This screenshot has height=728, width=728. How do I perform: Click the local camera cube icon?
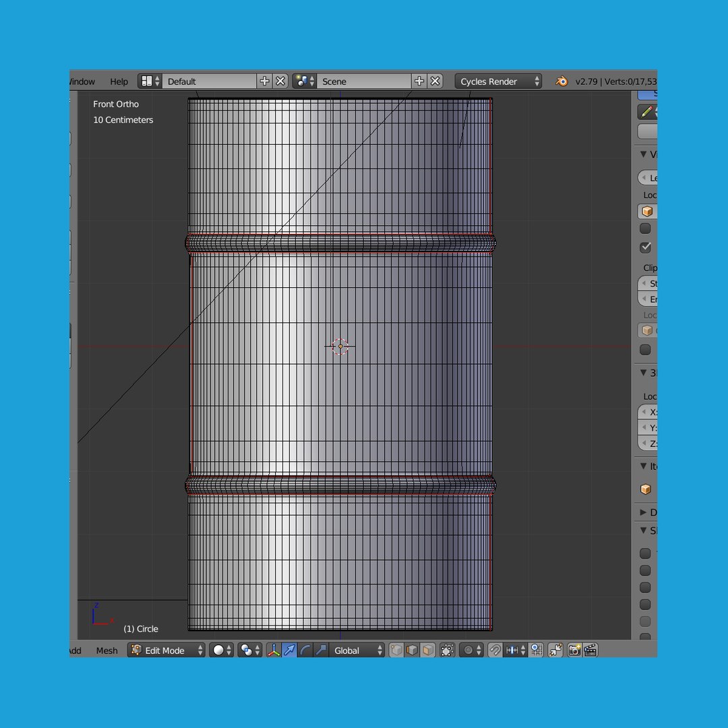[647, 330]
